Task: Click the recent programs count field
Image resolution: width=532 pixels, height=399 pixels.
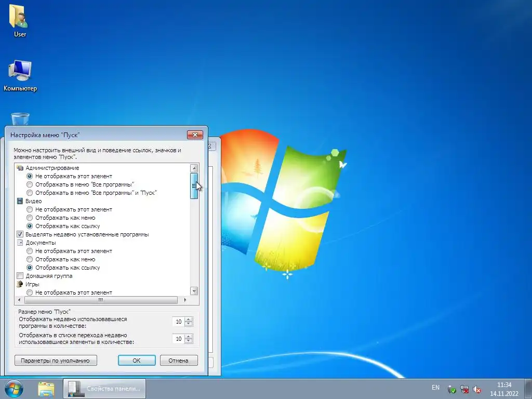Action: [179, 322]
